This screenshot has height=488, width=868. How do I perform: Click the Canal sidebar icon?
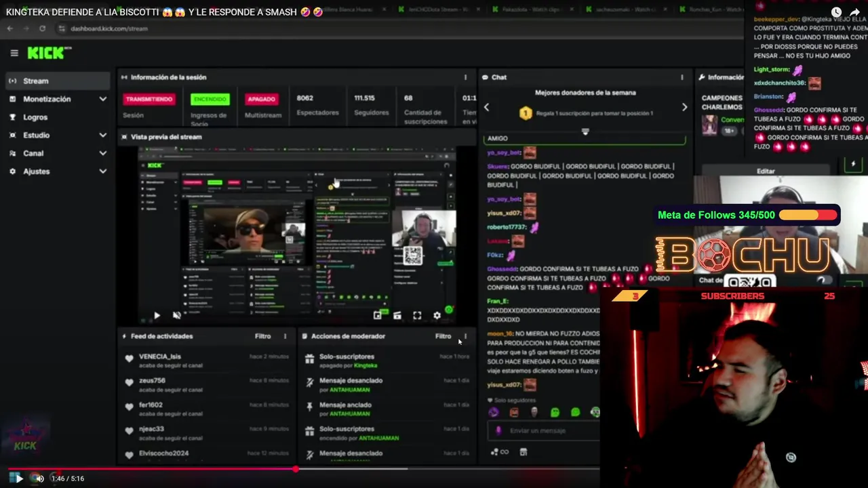(x=12, y=153)
